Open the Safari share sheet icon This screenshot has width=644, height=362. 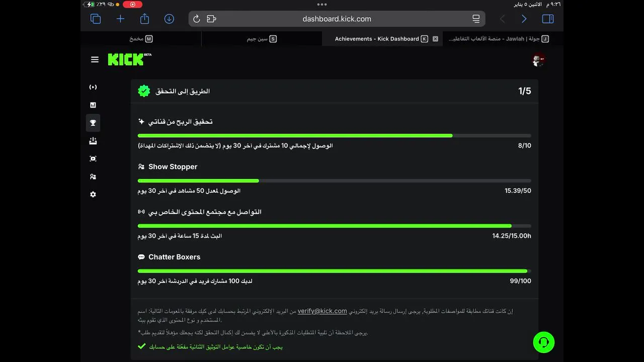pos(144,19)
